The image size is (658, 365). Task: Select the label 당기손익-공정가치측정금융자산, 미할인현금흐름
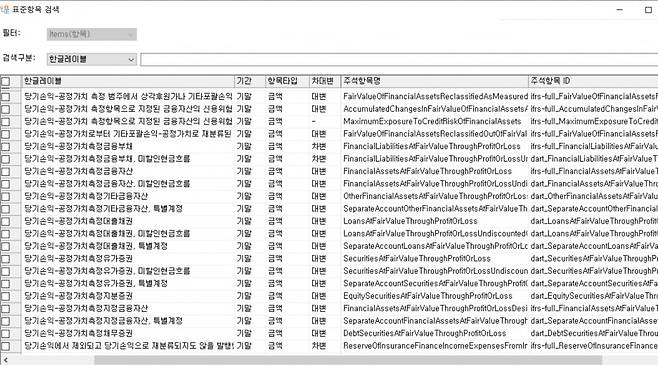(x=107, y=183)
